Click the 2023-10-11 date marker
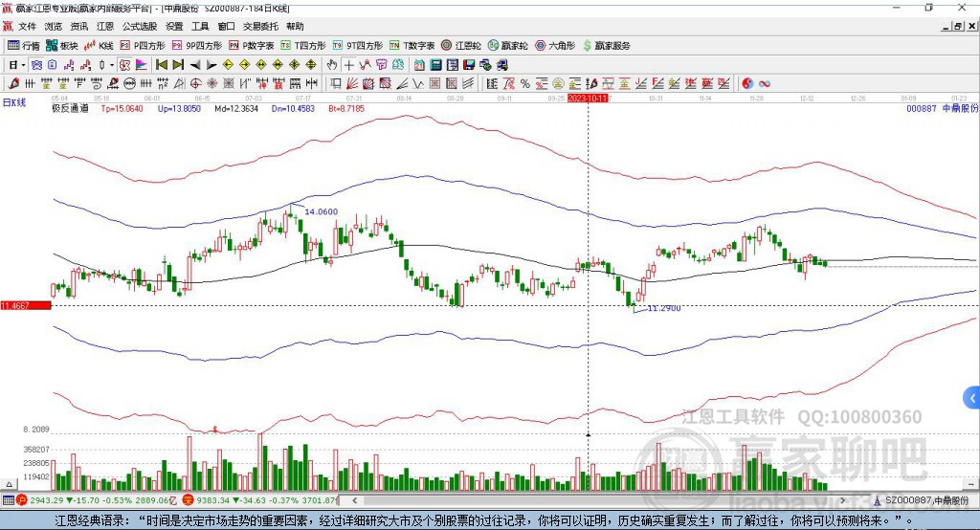This screenshot has width=980, height=530. pos(588,99)
